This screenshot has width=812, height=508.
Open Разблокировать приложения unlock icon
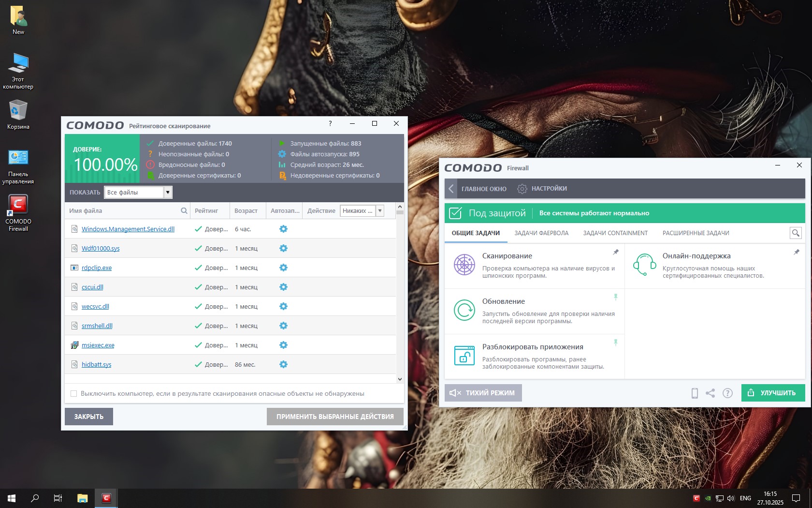[464, 356]
